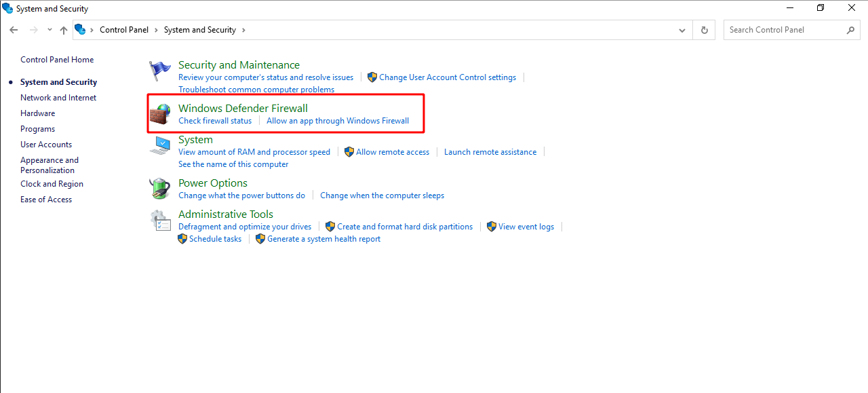Click shield icon beside Generate a system health report
868x393 pixels.
260,239
